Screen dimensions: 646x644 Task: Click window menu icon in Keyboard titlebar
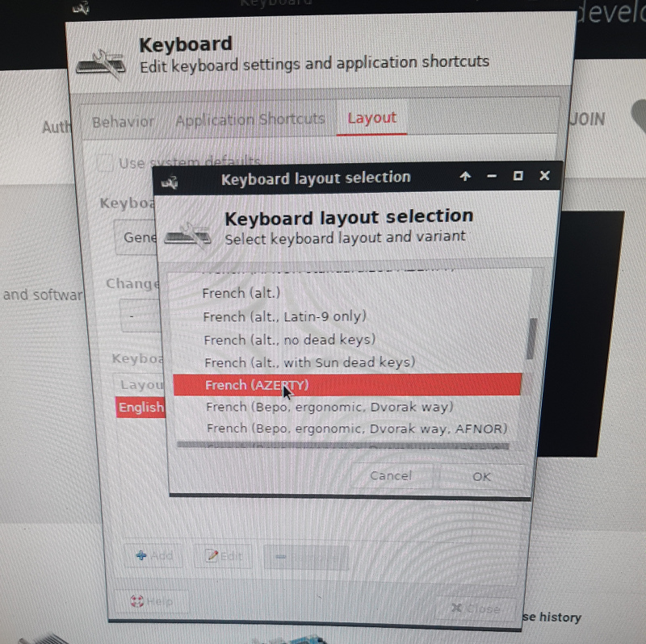tap(81, 7)
